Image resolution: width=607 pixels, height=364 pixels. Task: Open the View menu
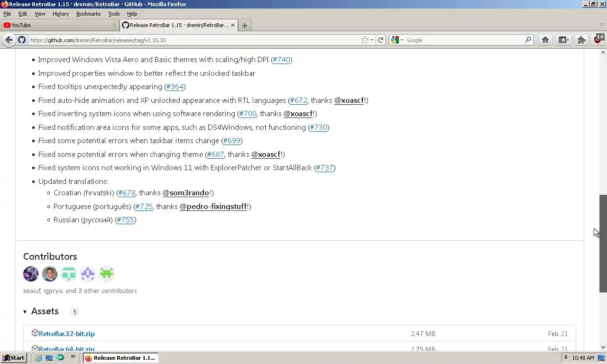tap(40, 14)
